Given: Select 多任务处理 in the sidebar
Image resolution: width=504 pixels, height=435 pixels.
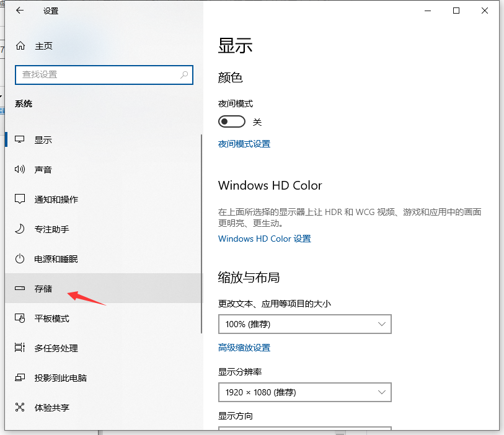Looking at the screenshot, I should (x=56, y=348).
